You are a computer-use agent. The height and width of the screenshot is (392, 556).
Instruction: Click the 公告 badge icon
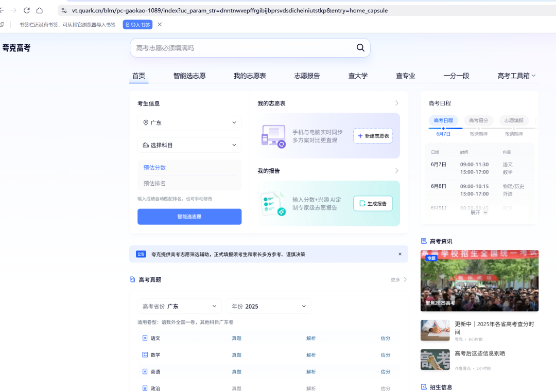(141, 254)
